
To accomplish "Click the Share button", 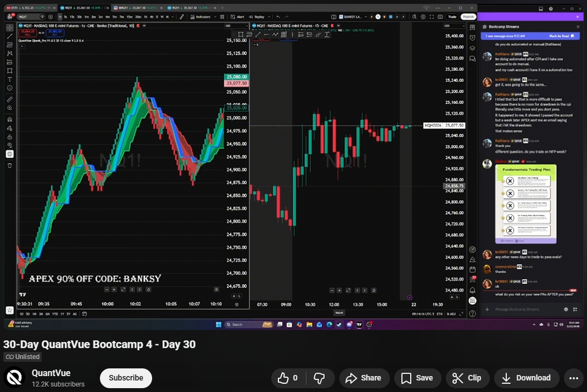I will pyautogui.click(x=364, y=378).
